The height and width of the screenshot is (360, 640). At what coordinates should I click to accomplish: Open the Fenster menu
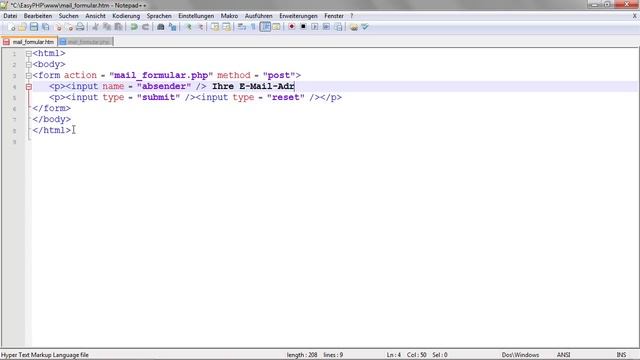334,16
